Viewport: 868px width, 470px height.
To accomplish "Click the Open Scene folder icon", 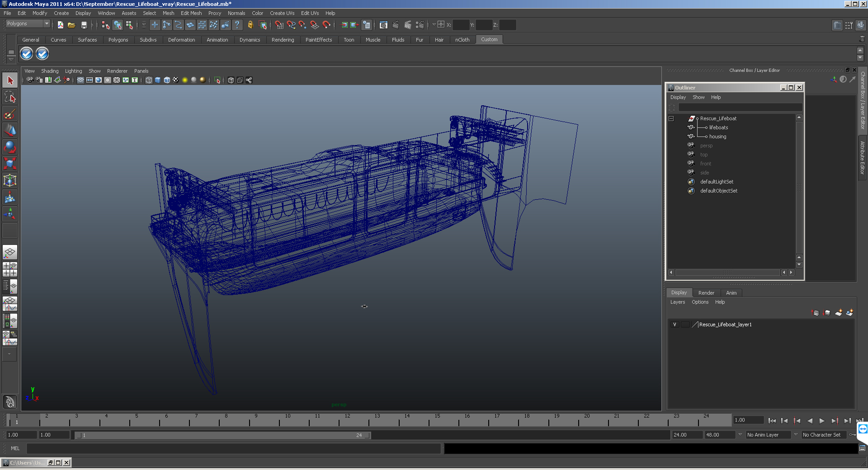I will click(71, 25).
